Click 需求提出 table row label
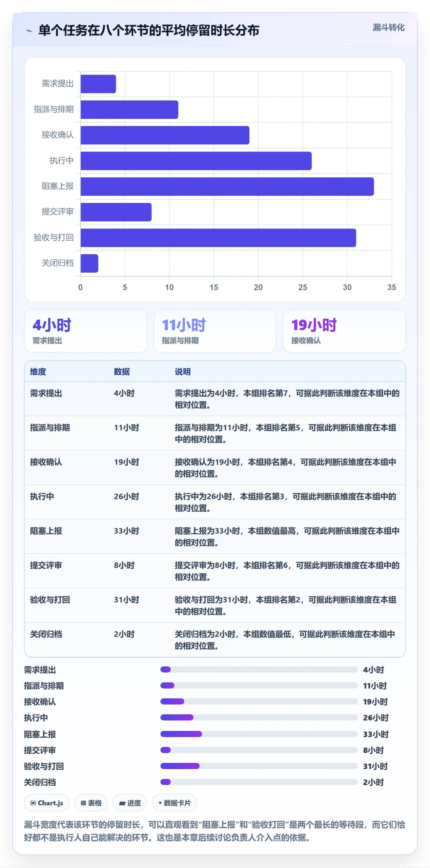This screenshot has height=868, width=430. coord(46,393)
